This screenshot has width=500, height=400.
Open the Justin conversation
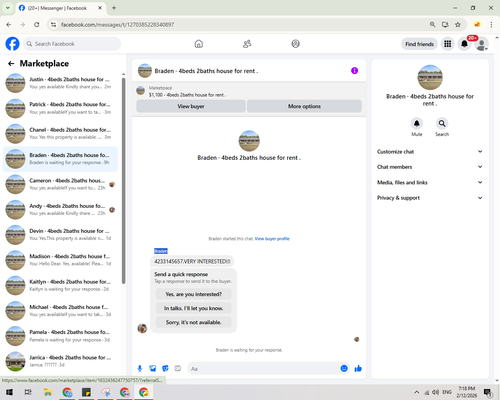[x=60, y=83]
